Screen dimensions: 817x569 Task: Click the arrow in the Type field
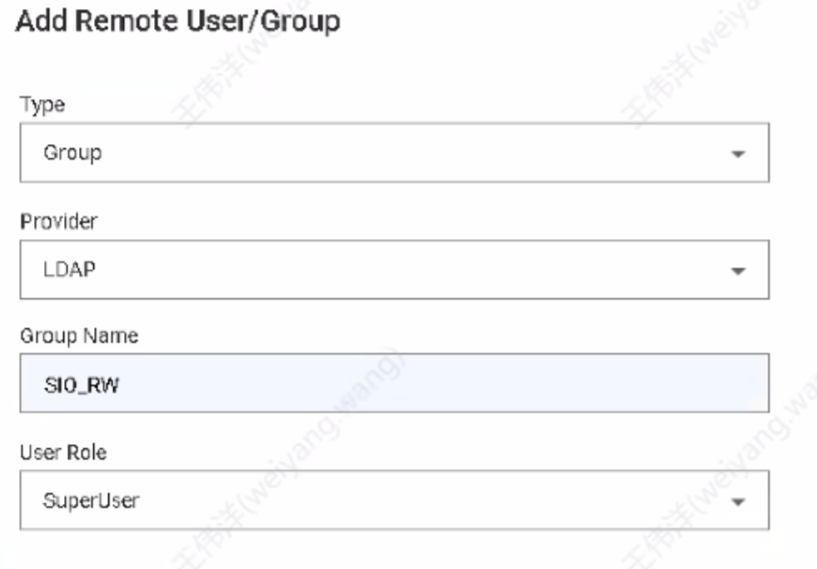(x=738, y=154)
